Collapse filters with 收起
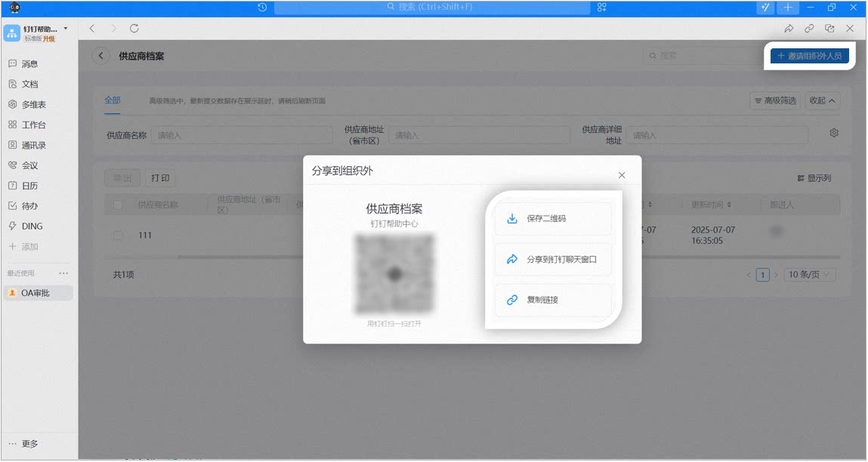This screenshot has height=462, width=868. pyautogui.click(x=822, y=100)
